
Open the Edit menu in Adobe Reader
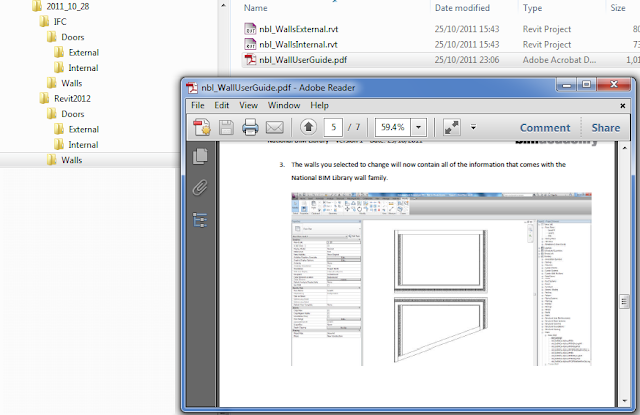coord(222,105)
